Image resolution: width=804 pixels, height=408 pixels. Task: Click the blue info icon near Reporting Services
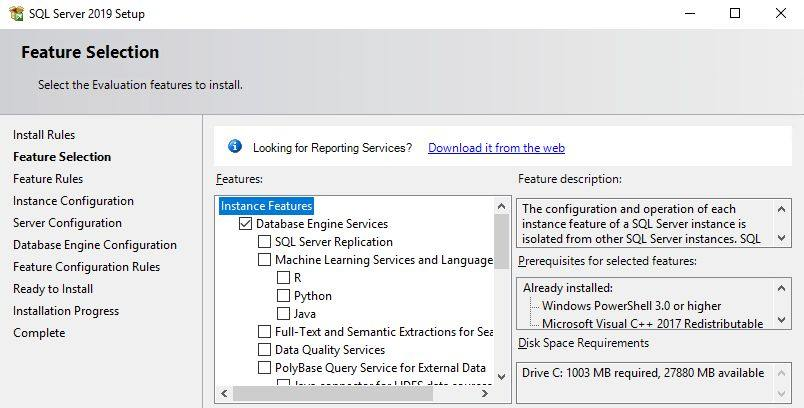tap(235, 147)
